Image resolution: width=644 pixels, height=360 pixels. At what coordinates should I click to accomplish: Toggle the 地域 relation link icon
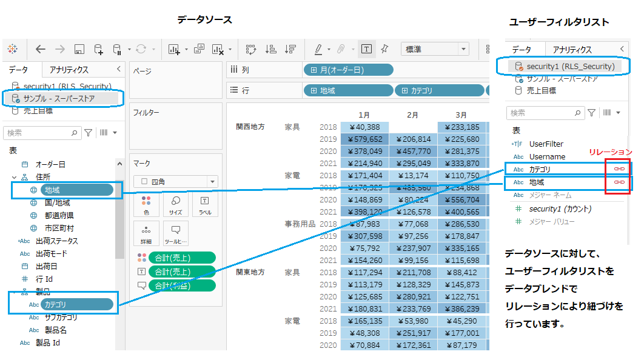(619, 182)
